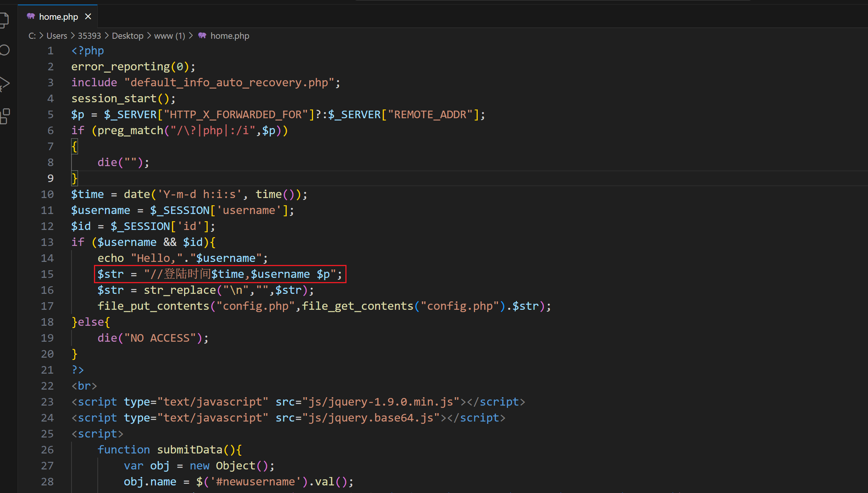Open the Extensions icon in activity bar
The width and height of the screenshot is (868, 493).
pyautogui.click(x=5, y=116)
